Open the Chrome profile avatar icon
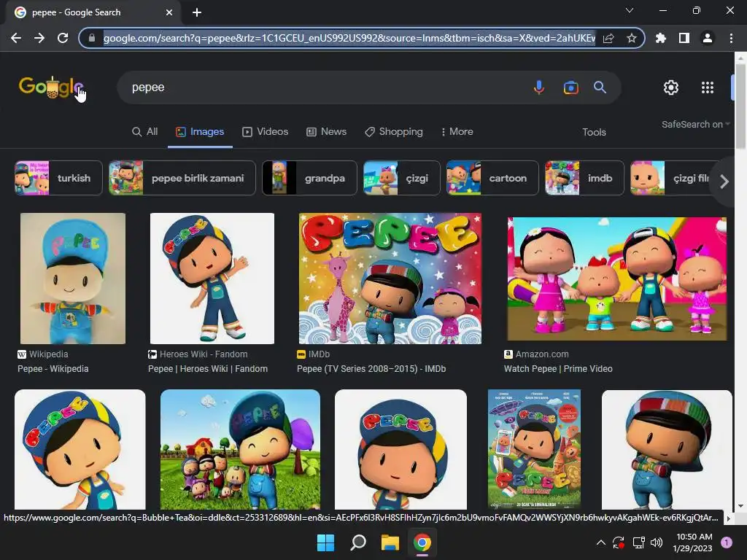The image size is (747, 560). point(708,38)
